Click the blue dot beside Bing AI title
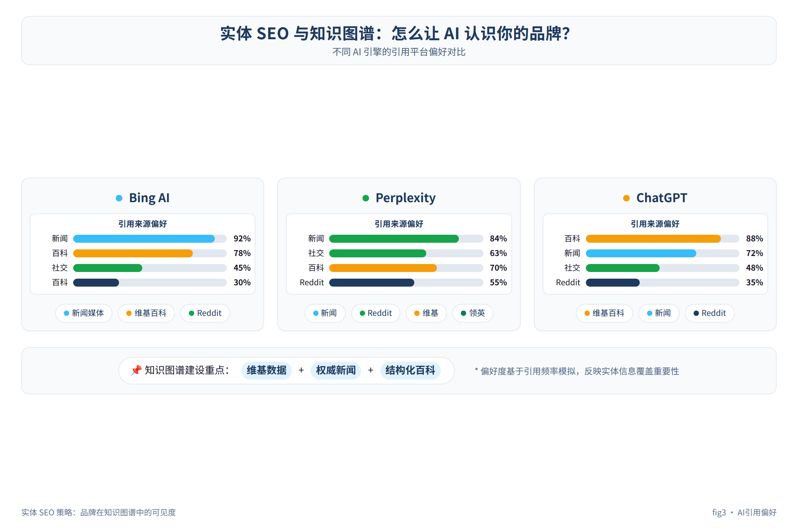 [x=119, y=198]
